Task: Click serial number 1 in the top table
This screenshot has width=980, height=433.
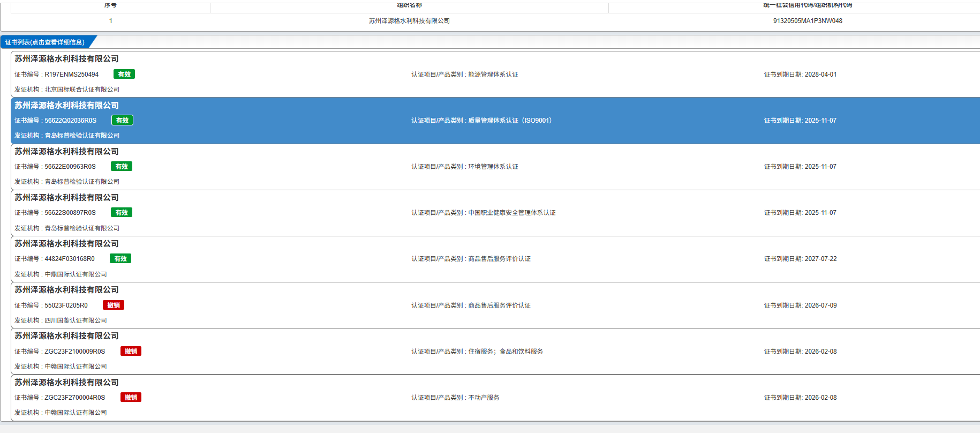Action: click(111, 21)
